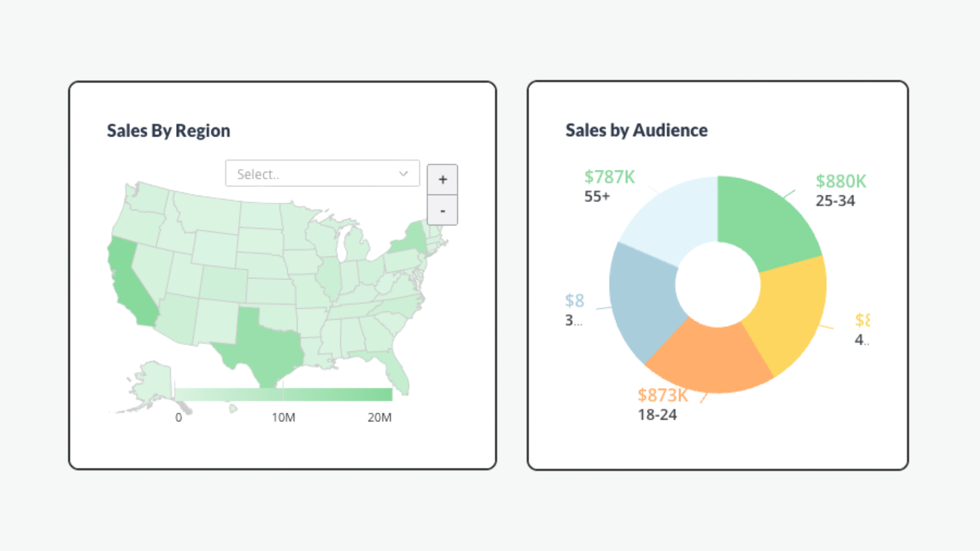Click the map zoom out minus button
Image resolution: width=980 pixels, height=551 pixels.
tap(442, 210)
